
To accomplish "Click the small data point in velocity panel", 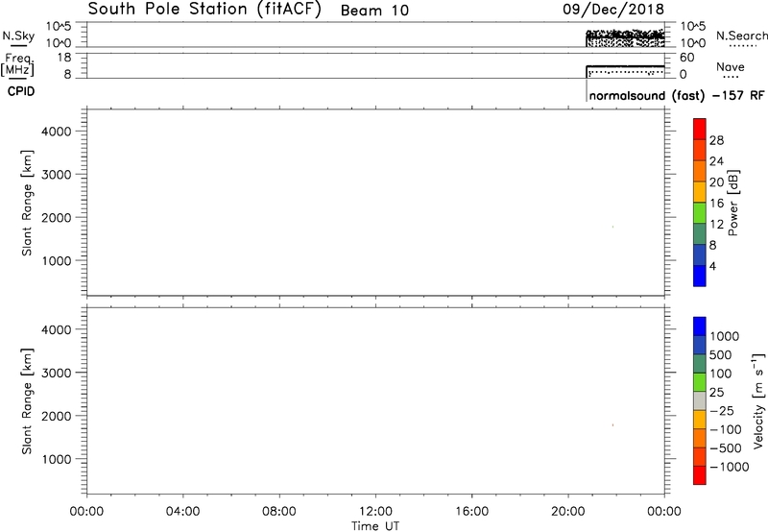I will coord(612,424).
